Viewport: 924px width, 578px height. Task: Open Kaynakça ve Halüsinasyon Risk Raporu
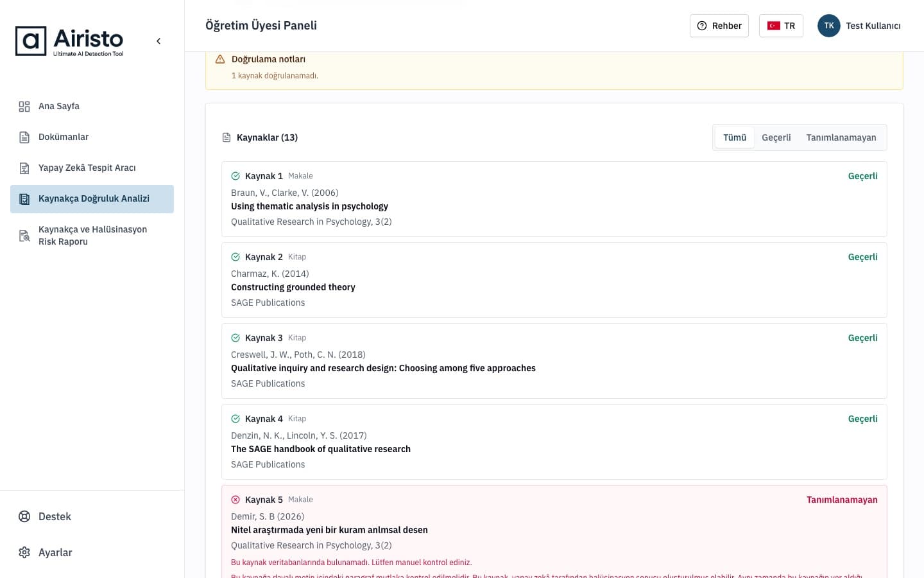[92, 236]
